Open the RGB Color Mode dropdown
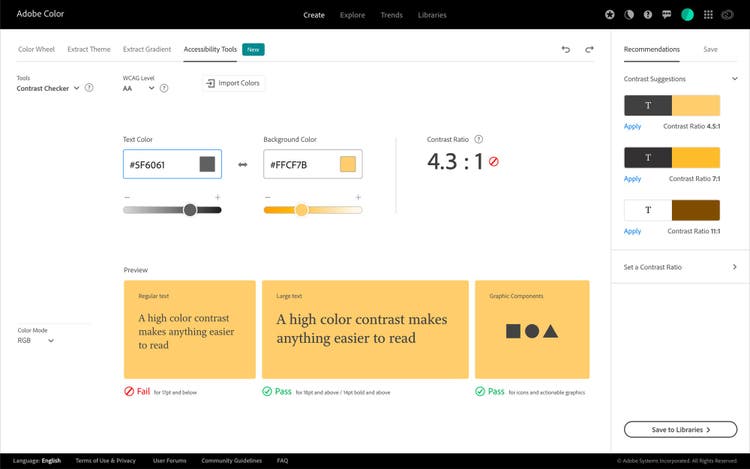 (x=36, y=340)
